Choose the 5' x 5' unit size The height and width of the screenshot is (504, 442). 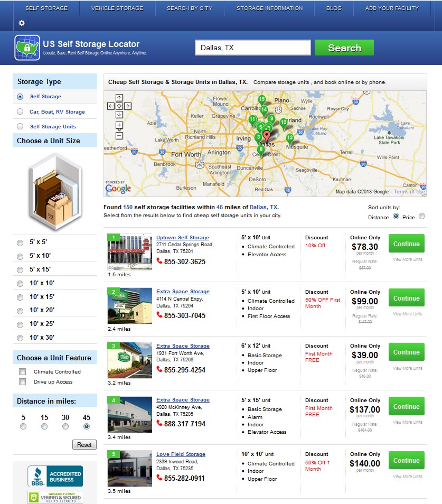20,242
